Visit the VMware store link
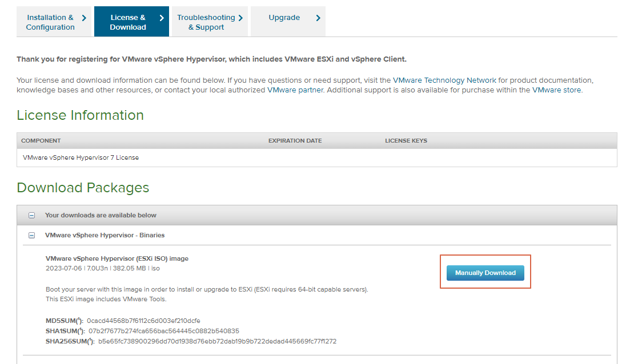Screen dimensions: 634x364 [x=556, y=90]
